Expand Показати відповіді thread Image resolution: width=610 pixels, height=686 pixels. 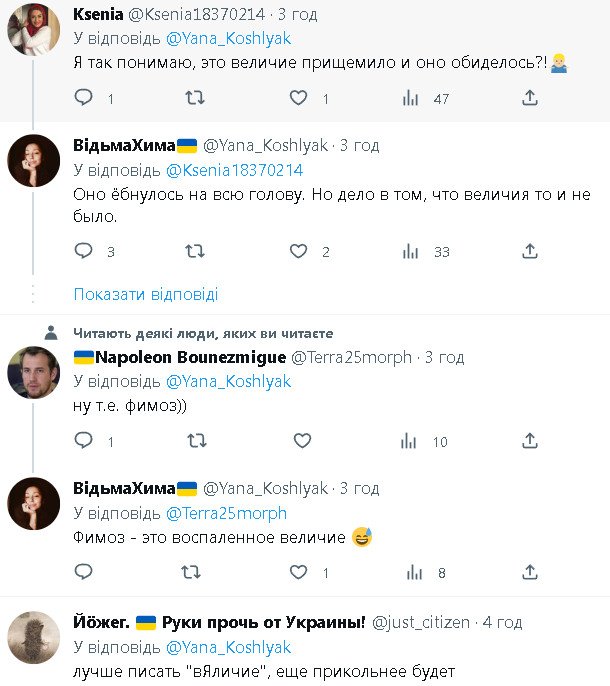(146, 294)
